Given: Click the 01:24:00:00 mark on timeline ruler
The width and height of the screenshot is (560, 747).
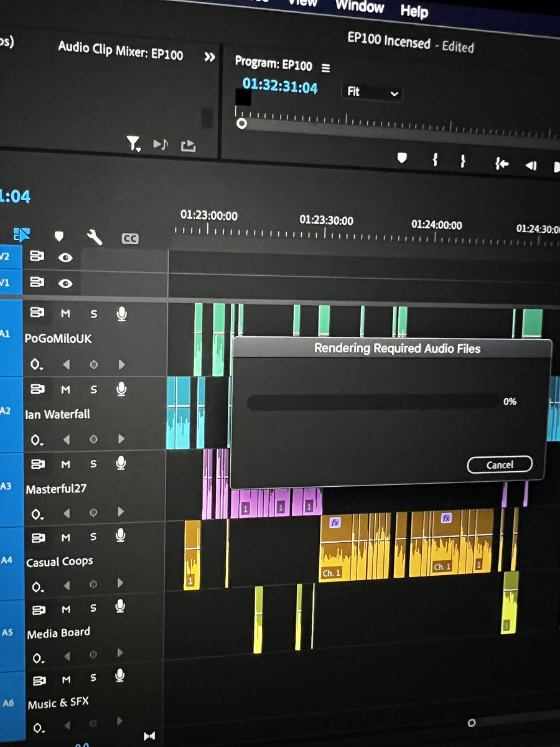Looking at the screenshot, I should point(436,225).
